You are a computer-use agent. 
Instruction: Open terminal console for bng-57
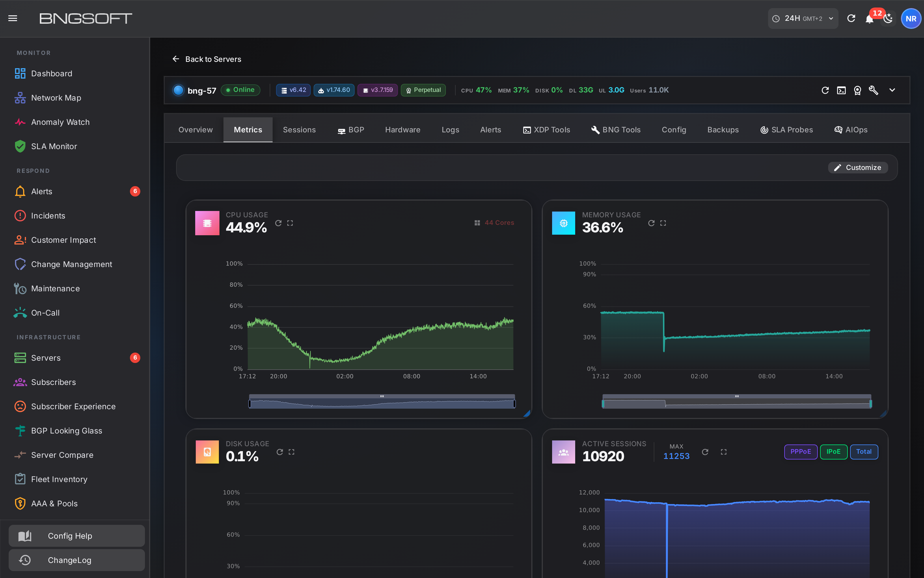coord(841,90)
